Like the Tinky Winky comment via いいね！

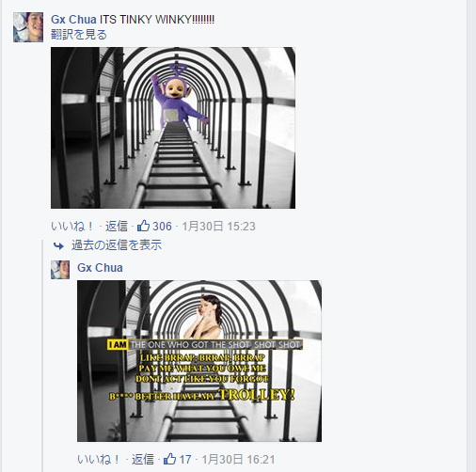(71, 227)
